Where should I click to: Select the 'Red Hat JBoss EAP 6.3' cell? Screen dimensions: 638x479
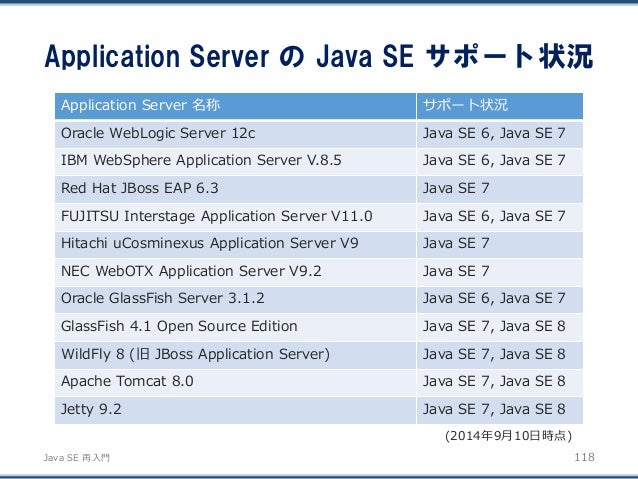pos(236,189)
